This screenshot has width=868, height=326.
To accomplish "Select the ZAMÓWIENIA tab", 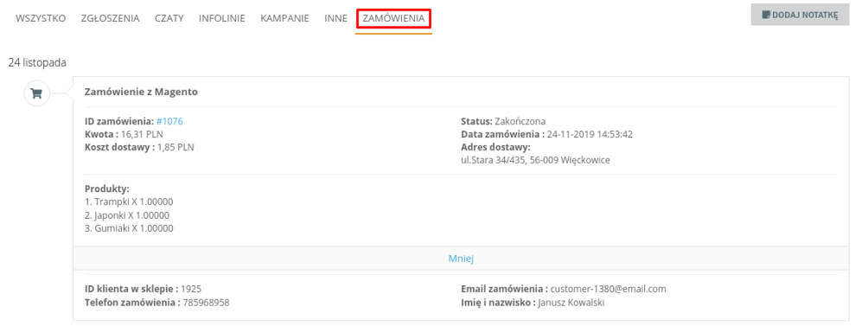I will (x=393, y=18).
